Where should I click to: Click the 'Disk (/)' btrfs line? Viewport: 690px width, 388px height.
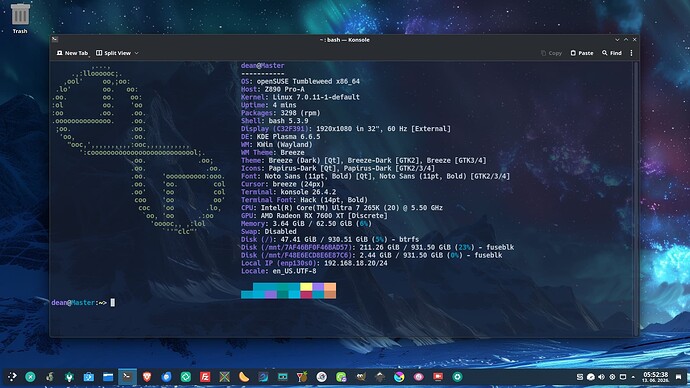[x=330, y=239]
